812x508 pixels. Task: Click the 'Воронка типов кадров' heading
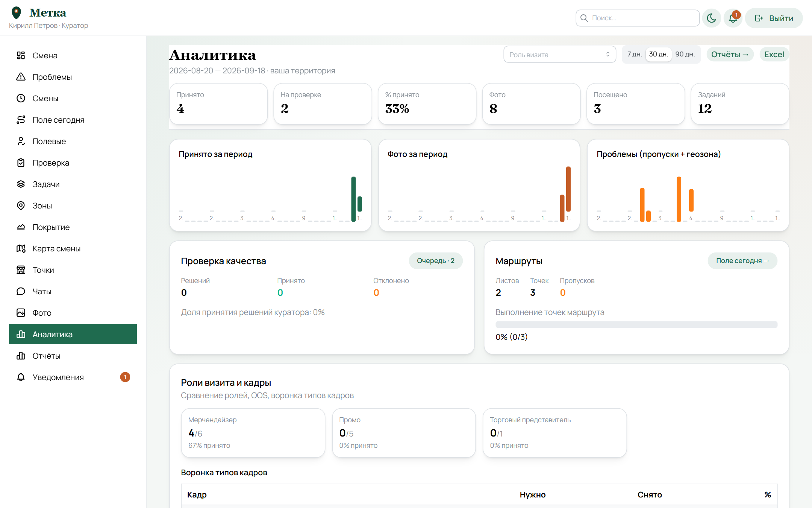(x=224, y=473)
